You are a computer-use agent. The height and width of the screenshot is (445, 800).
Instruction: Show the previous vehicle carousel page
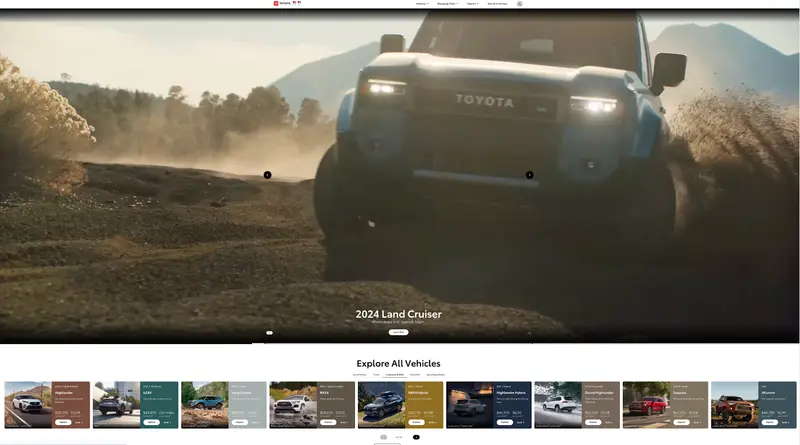[384, 437]
